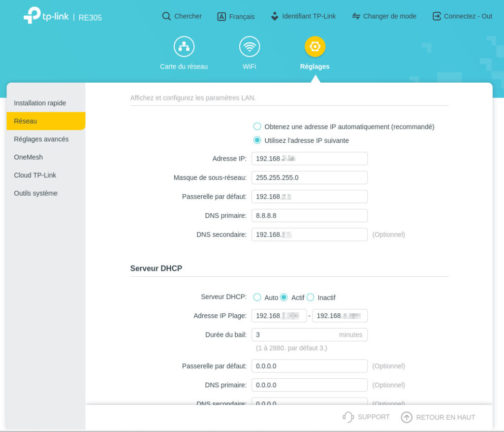Viewport: 504px width, 432px height.
Task: Click the tp-link logo icon
Action: pos(32,15)
